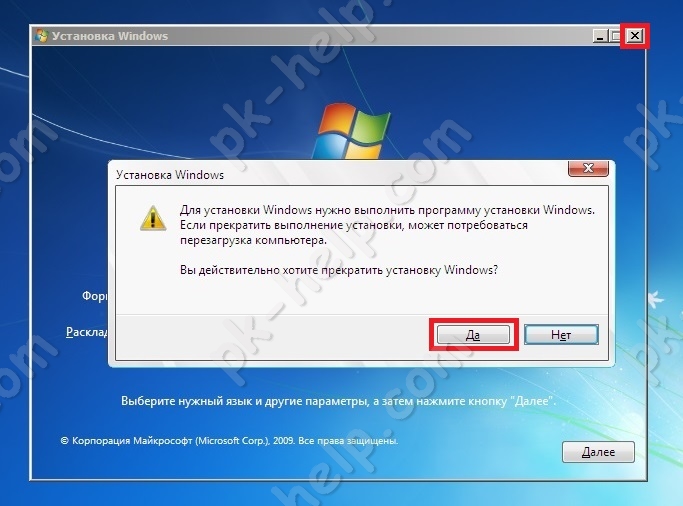Click the main window's gray title bar caption
The height and width of the screenshot is (506, 683).
tap(110, 36)
